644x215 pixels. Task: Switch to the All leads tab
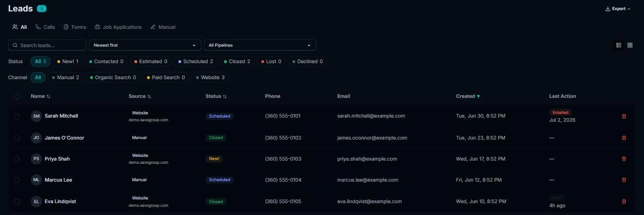tap(20, 27)
